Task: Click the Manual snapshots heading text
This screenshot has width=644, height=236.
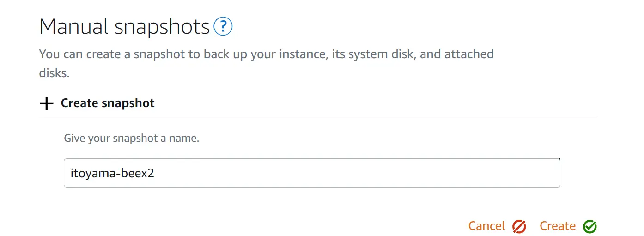Action: pyautogui.click(x=125, y=27)
